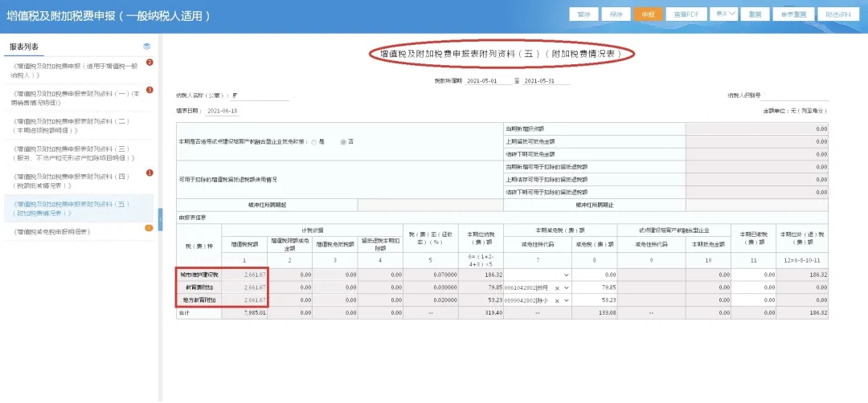Image resolution: width=868 pixels, height=403 pixels.
Task: Open 附列资料(三) 扣除项目明细 form
Action: pos(74,153)
